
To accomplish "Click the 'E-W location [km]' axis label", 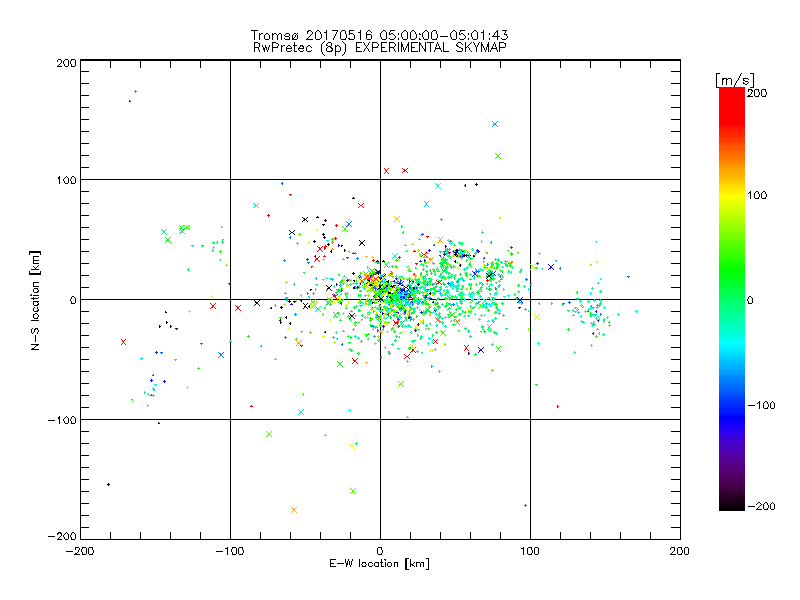I will pyautogui.click(x=379, y=563).
